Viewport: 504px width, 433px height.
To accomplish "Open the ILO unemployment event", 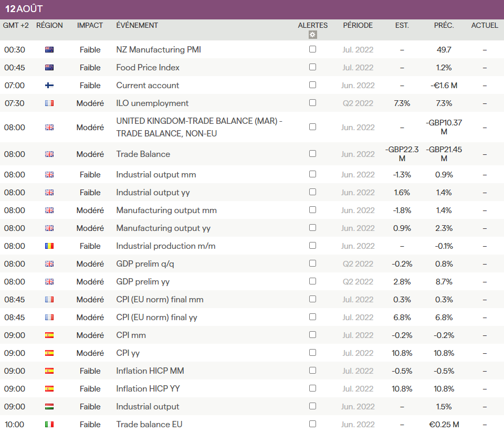I will pyautogui.click(x=152, y=103).
